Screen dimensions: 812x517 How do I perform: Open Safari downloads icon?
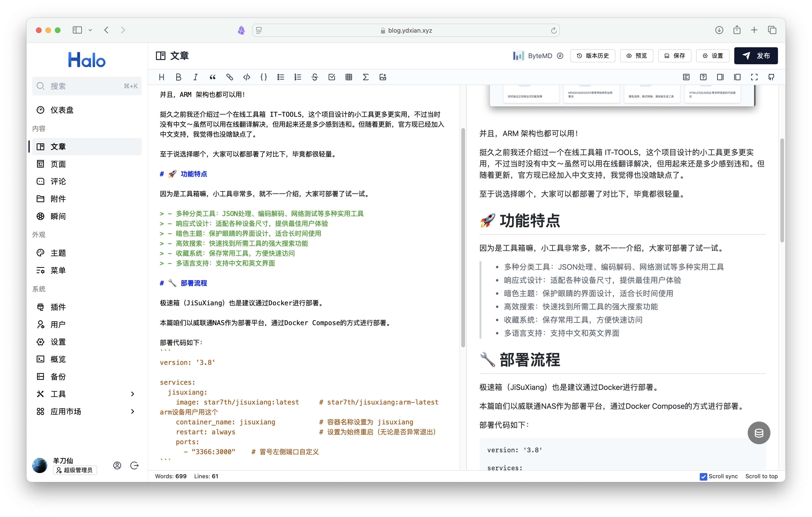click(x=719, y=30)
